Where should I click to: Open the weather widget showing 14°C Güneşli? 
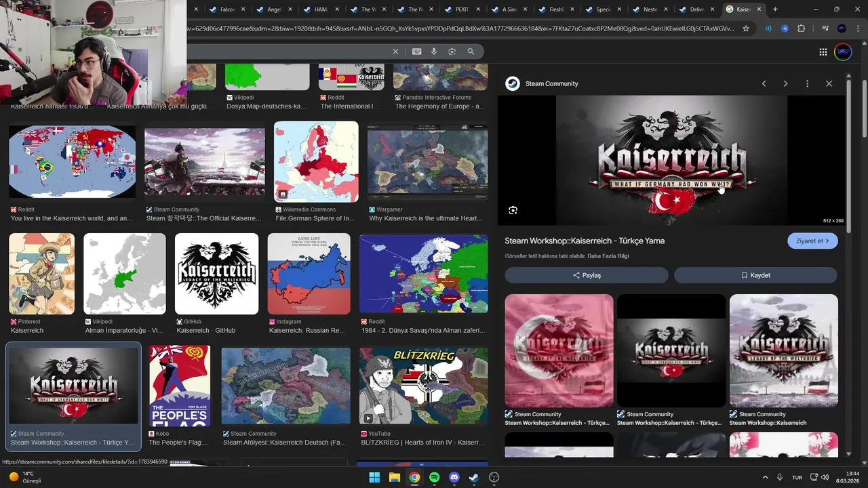coord(24,477)
